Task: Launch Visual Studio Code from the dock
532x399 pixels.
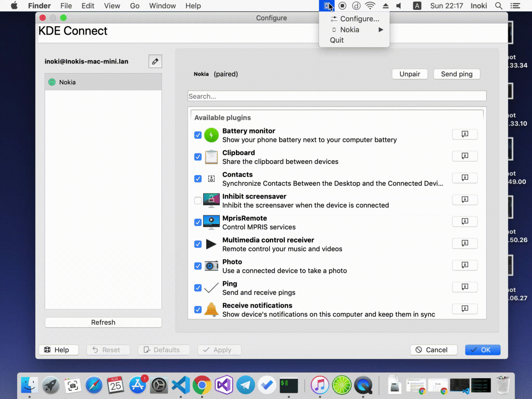Action: click(180, 385)
